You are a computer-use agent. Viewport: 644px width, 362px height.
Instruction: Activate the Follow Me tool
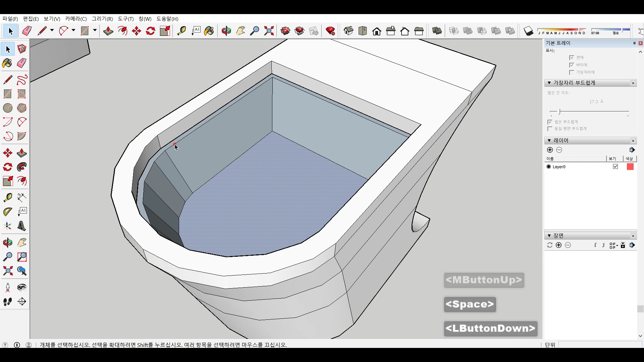pos(22,167)
